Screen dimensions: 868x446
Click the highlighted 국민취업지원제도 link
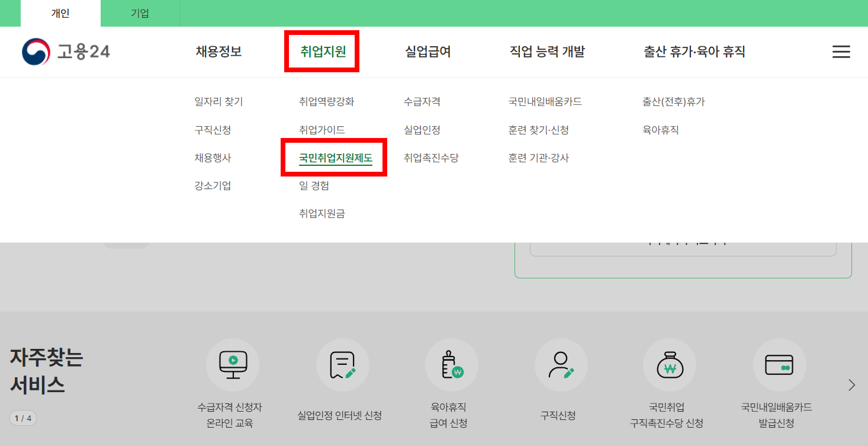pyautogui.click(x=334, y=158)
